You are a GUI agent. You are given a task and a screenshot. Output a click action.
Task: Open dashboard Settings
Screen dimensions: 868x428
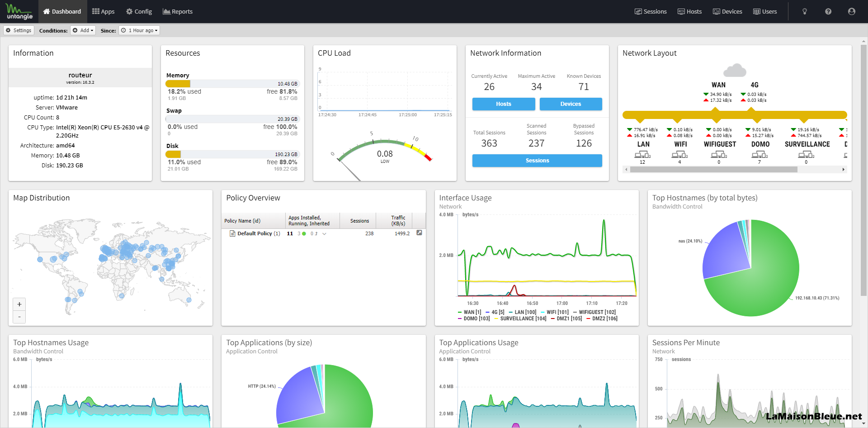[19, 30]
